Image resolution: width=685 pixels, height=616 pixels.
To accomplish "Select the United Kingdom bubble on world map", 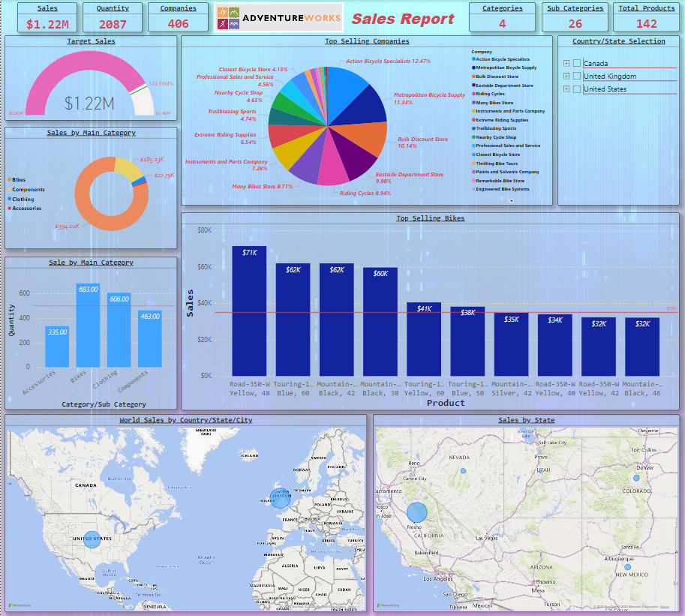I will point(281,498).
